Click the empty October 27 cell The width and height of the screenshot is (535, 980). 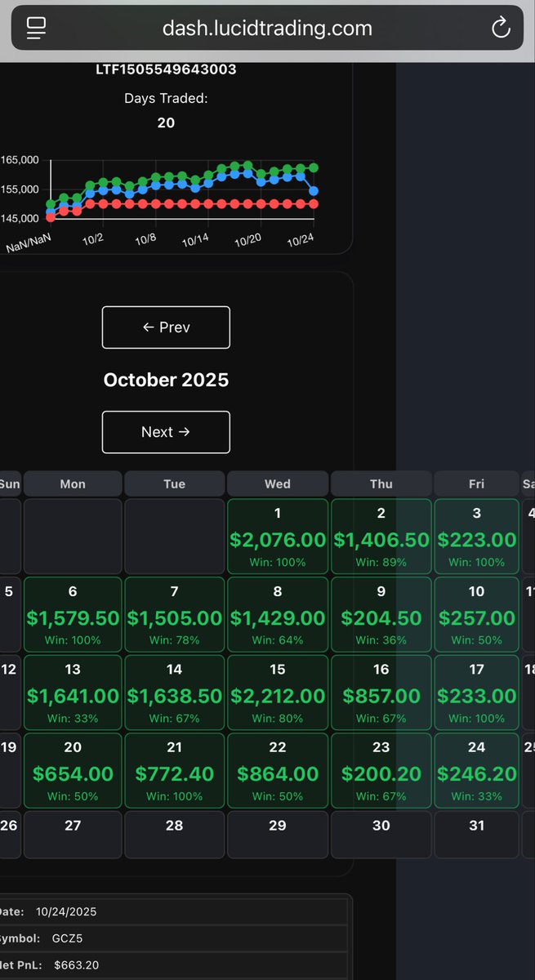tap(73, 835)
